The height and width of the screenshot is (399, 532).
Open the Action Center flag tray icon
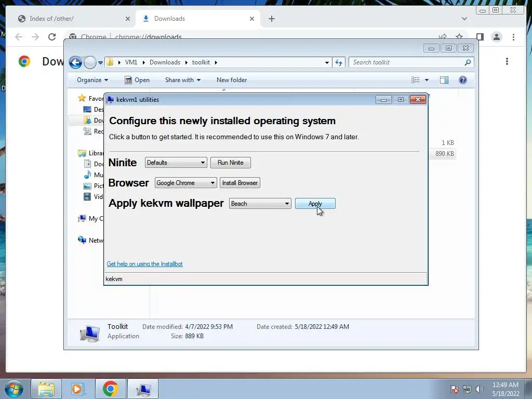pyautogui.click(x=454, y=389)
